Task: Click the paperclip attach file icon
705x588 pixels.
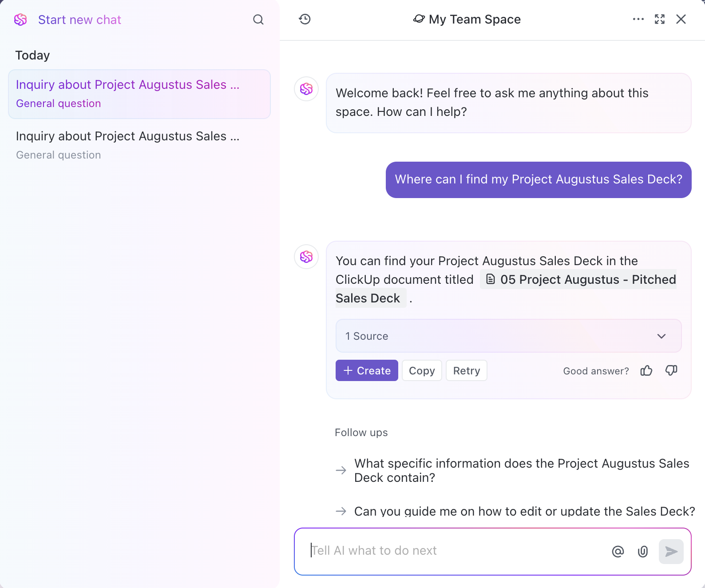Action: pyautogui.click(x=642, y=551)
